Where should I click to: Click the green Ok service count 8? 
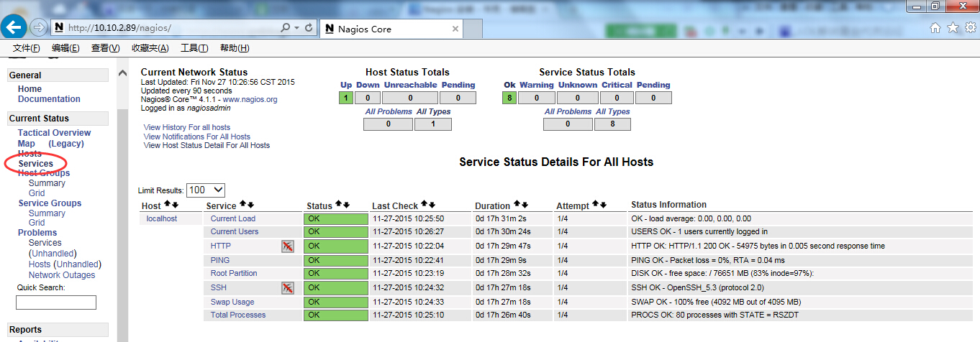[x=509, y=98]
